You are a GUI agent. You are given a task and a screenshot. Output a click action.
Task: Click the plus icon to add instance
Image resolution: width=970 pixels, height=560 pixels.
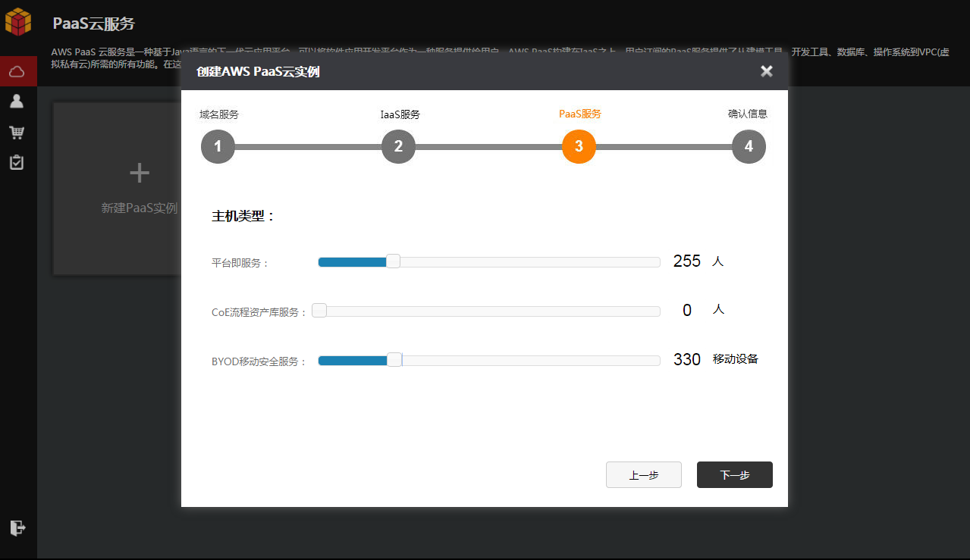click(140, 174)
